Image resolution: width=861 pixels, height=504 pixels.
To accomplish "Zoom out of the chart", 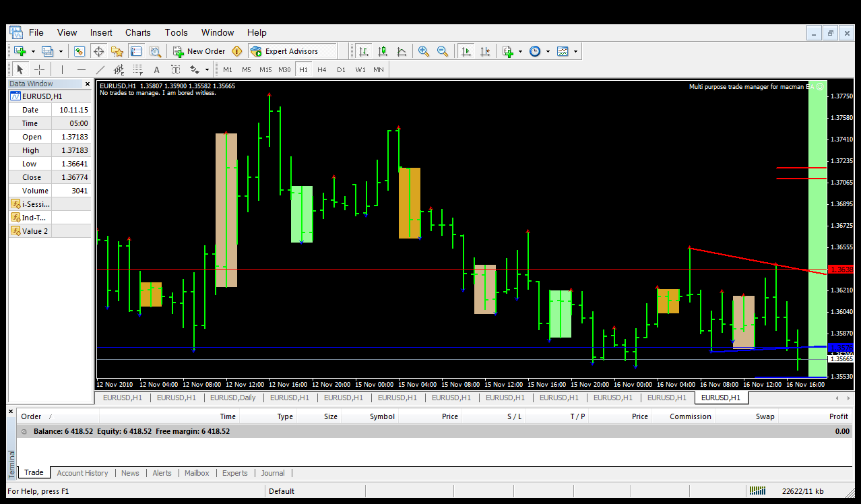I will pos(443,51).
